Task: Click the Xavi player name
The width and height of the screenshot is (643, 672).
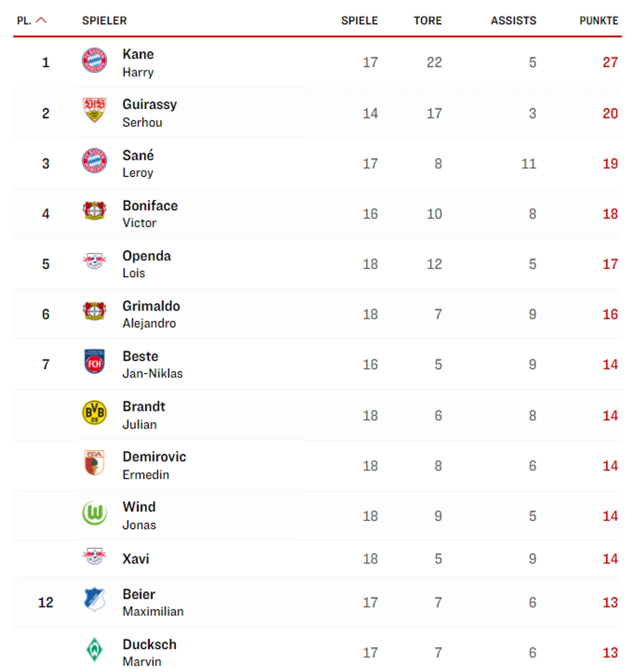Action: 136,559
